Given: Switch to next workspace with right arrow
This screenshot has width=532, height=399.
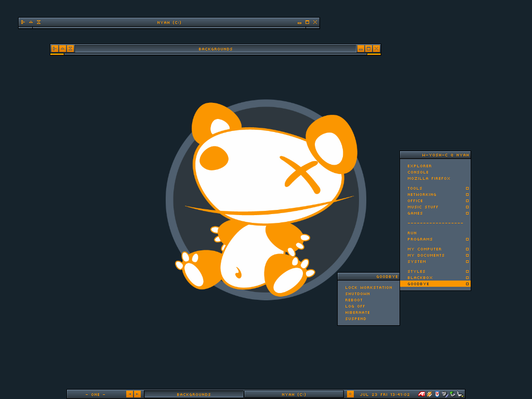Looking at the screenshot, I should tap(137, 394).
